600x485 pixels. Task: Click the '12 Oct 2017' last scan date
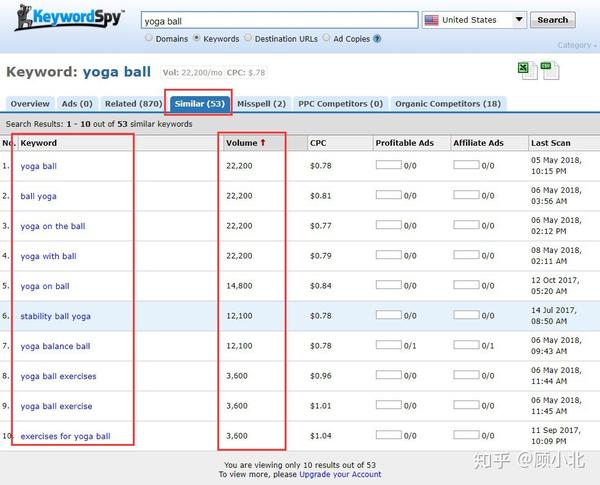pyautogui.click(x=555, y=280)
